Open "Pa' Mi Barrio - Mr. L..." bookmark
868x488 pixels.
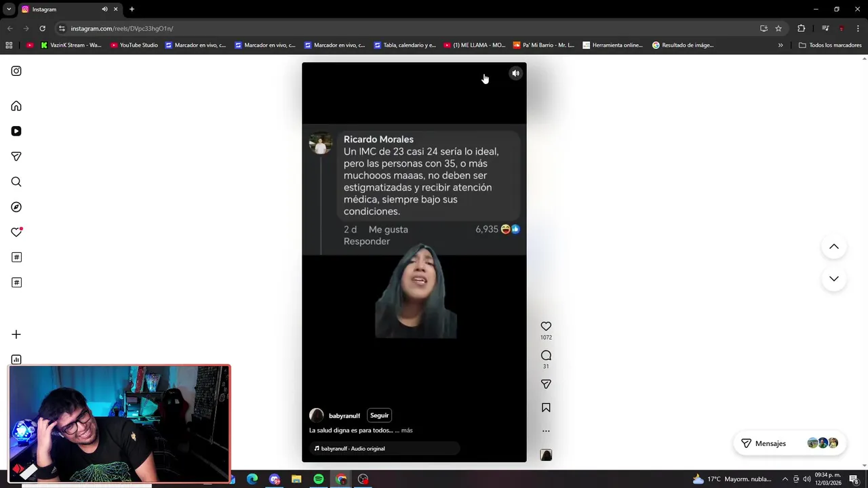[x=544, y=45]
